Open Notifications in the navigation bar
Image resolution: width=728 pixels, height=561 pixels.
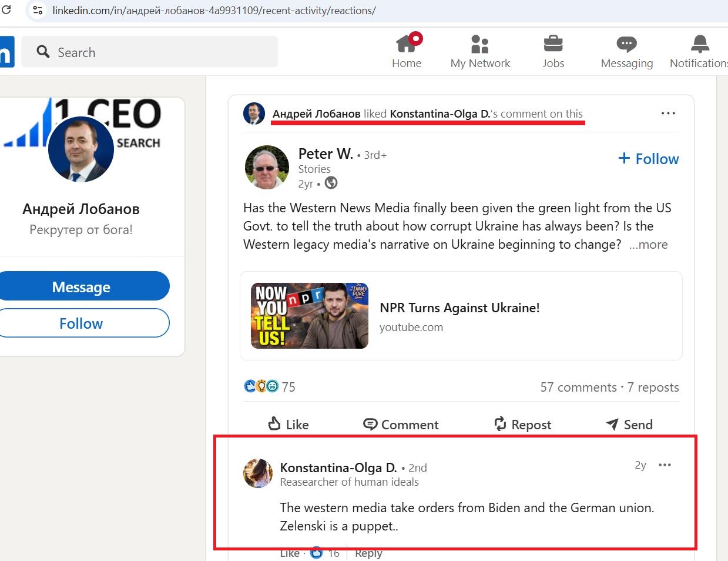(x=699, y=51)
